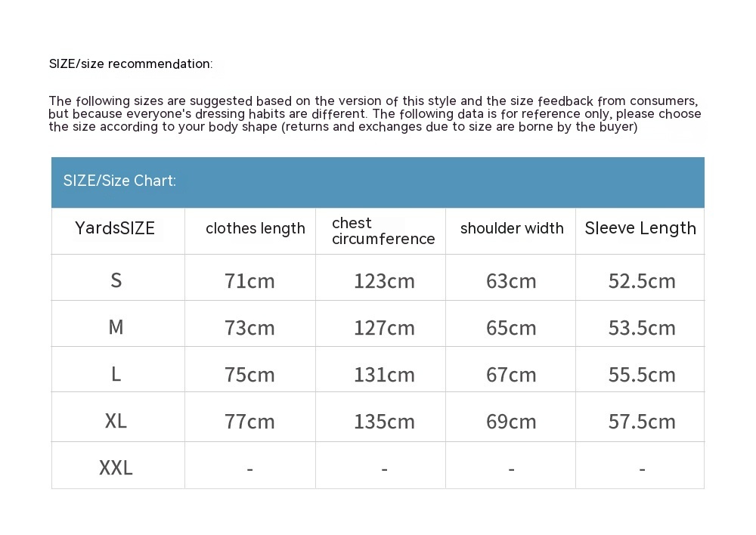Select the L size row label

coord(116,374)
